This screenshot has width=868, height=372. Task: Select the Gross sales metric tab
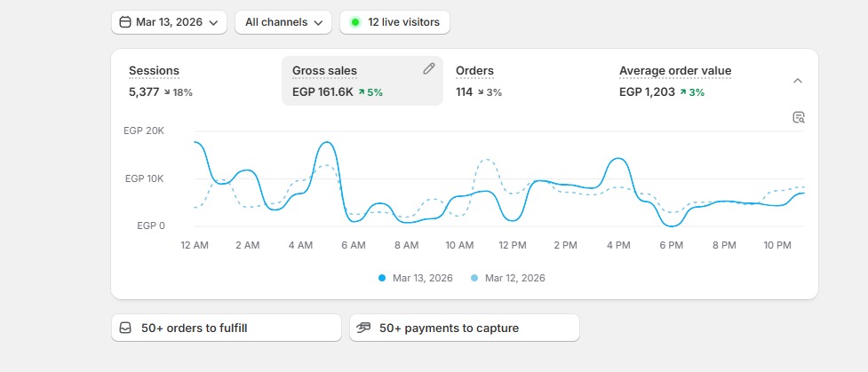point(362,81)
